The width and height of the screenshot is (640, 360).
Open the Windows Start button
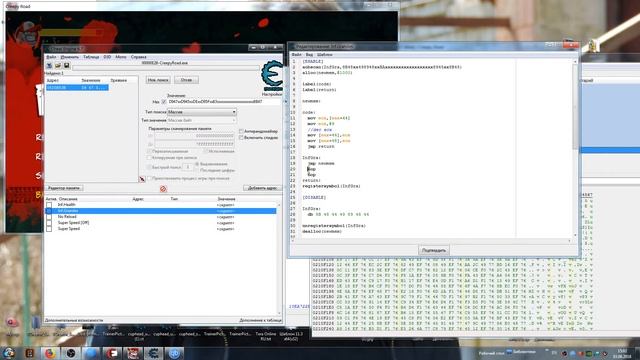tap(9, 353)
